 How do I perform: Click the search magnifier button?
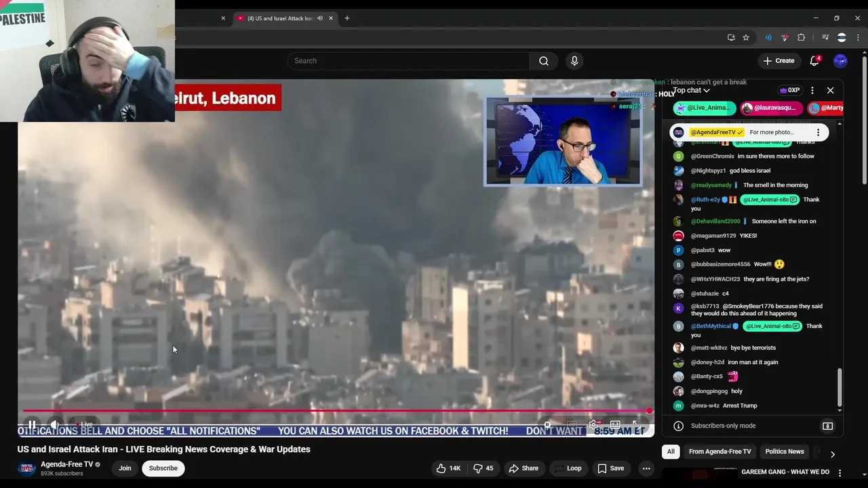[544, 61]
